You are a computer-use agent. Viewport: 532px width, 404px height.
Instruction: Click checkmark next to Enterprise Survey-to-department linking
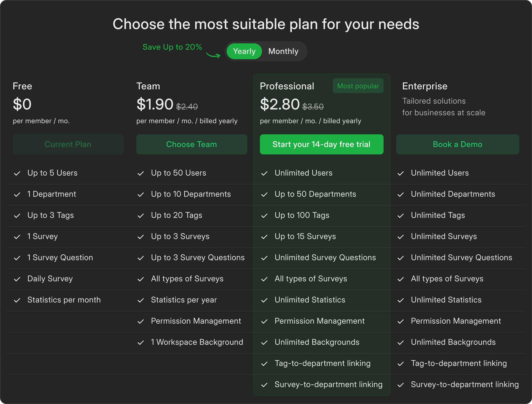(401, 385)
